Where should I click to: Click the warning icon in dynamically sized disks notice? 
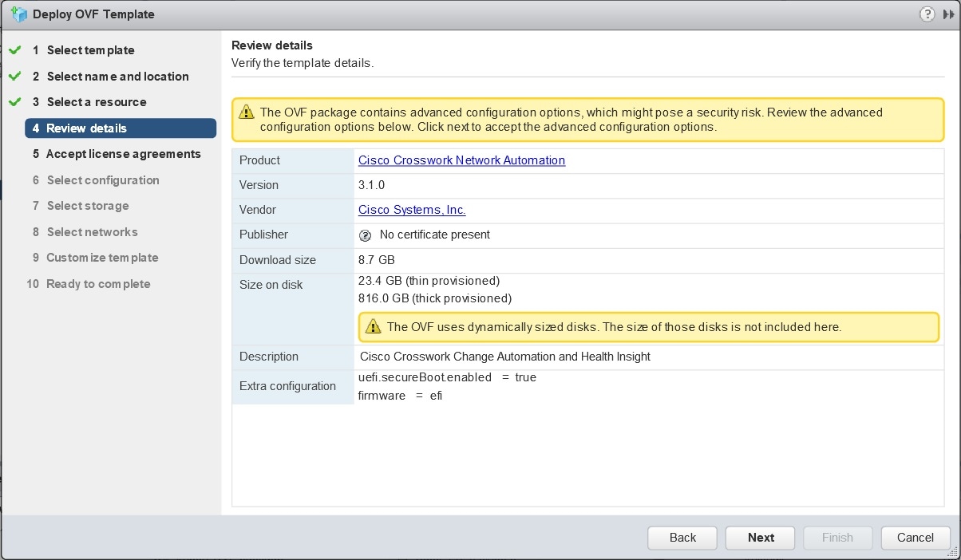[x=373, y=326]
